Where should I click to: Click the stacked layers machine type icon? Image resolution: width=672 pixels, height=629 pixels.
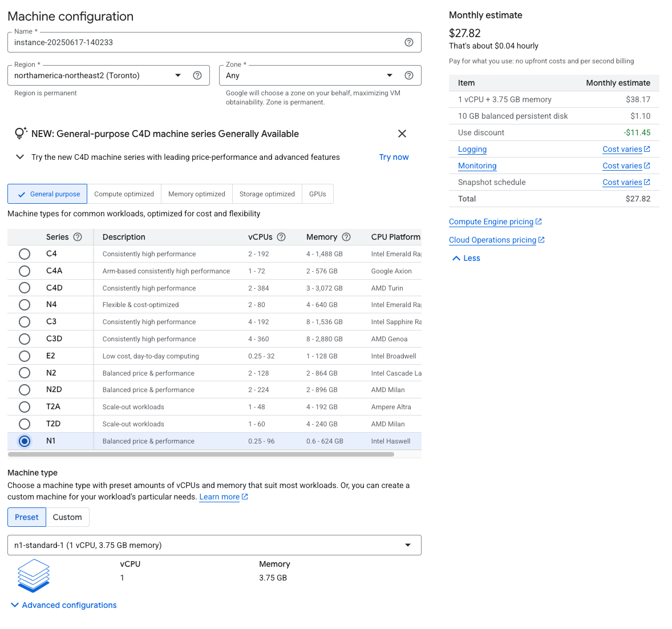pyautogui.click(x=34, y=575)
